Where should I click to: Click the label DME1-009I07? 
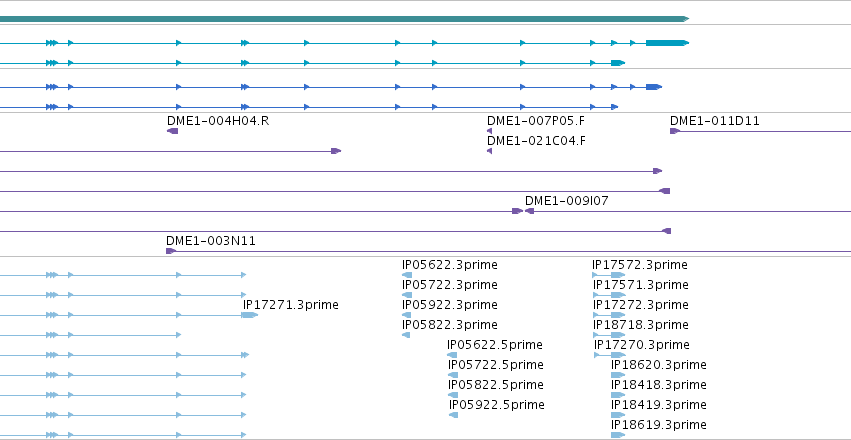tap(567, 201)
